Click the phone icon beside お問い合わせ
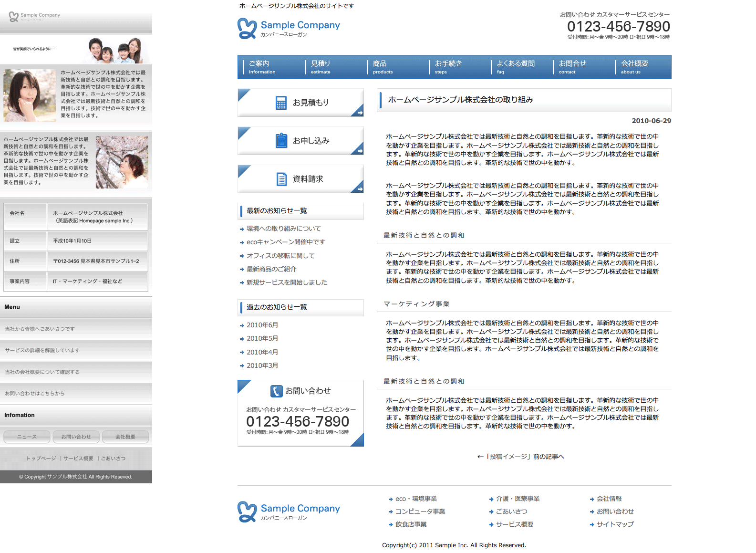 click(x=276, y=391)
